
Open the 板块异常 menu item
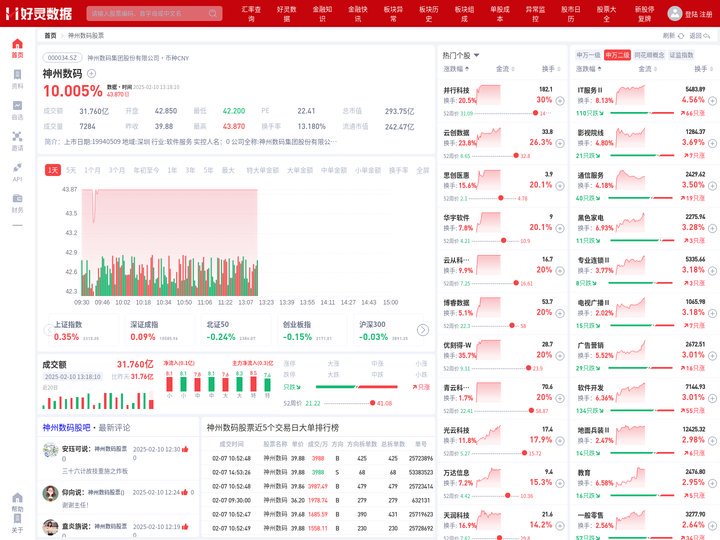coord(393,14)
